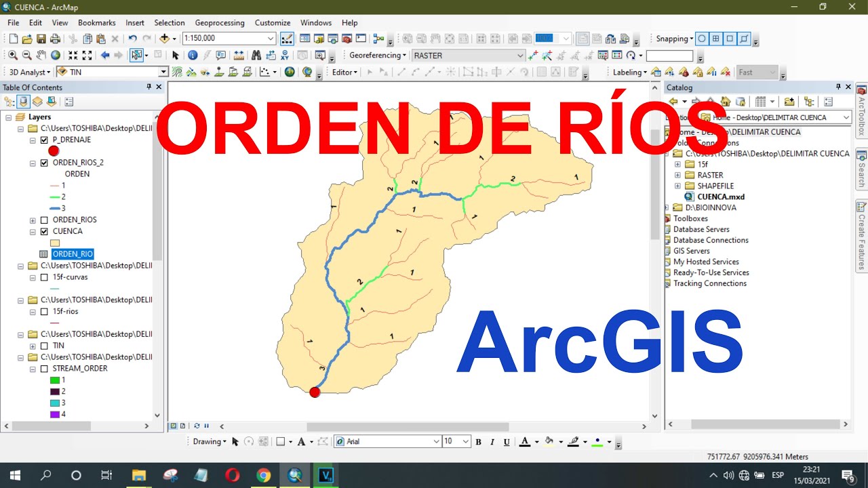Go back to previous extent (blue arrow)

point(104,56)
